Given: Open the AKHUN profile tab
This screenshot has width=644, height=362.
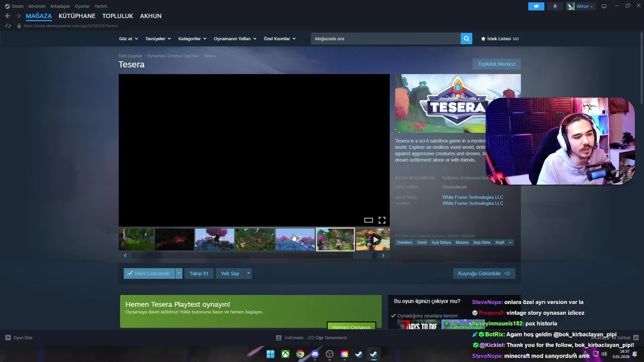Looking at the screenshot, I should click(151, 16).
